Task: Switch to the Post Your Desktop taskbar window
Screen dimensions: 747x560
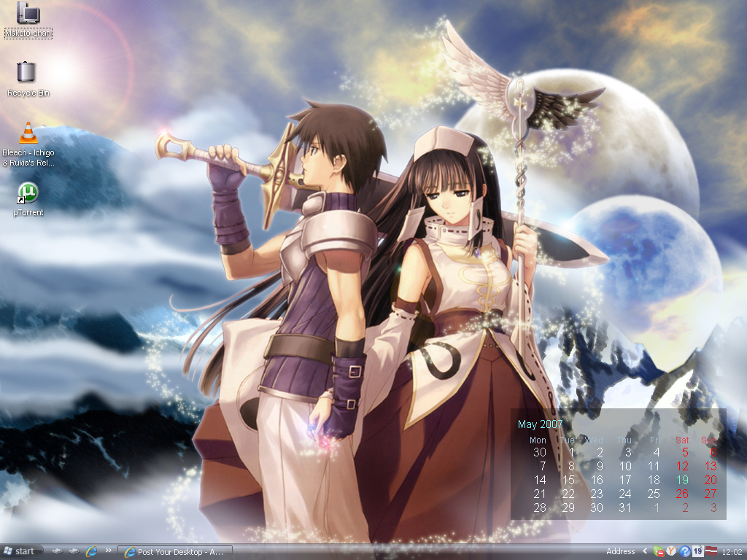Action: [x=175, y=552]
